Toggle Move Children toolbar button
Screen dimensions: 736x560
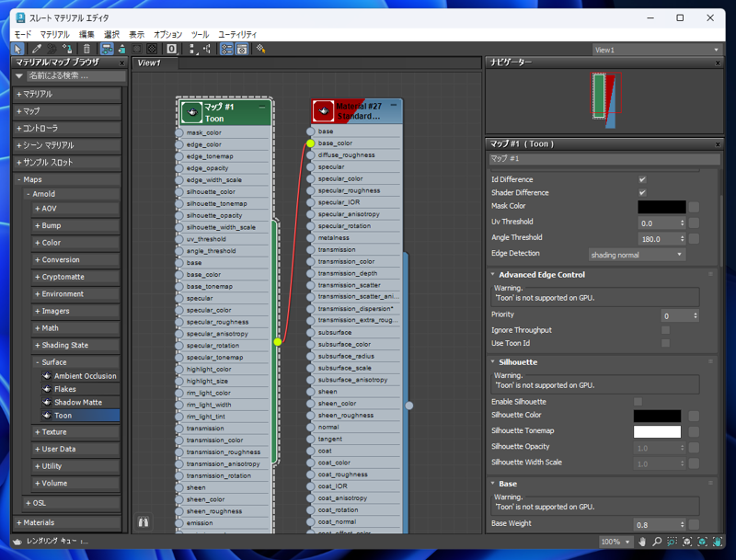[107, 49]
